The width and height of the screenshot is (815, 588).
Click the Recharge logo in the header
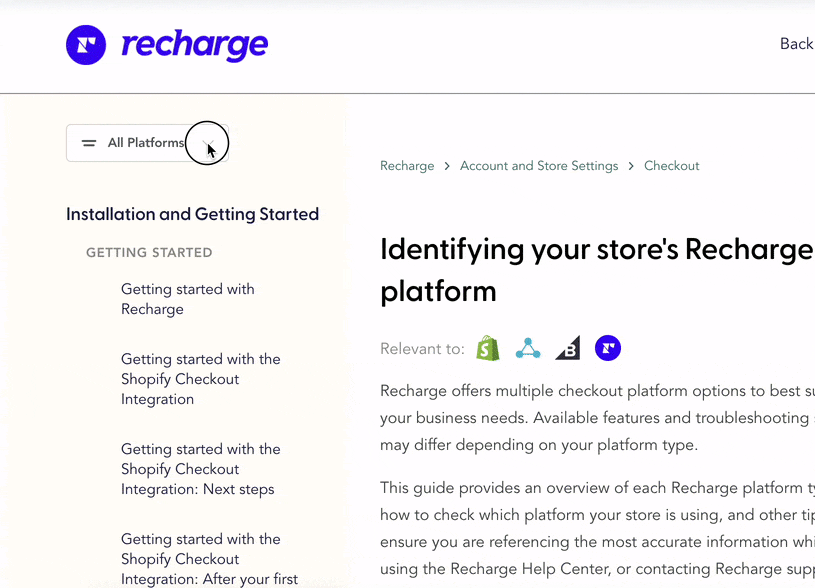click(x=167, y=44)
